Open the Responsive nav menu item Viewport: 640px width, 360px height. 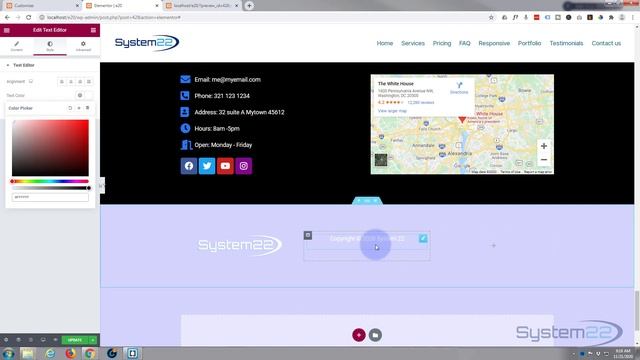tap(494, 43)
